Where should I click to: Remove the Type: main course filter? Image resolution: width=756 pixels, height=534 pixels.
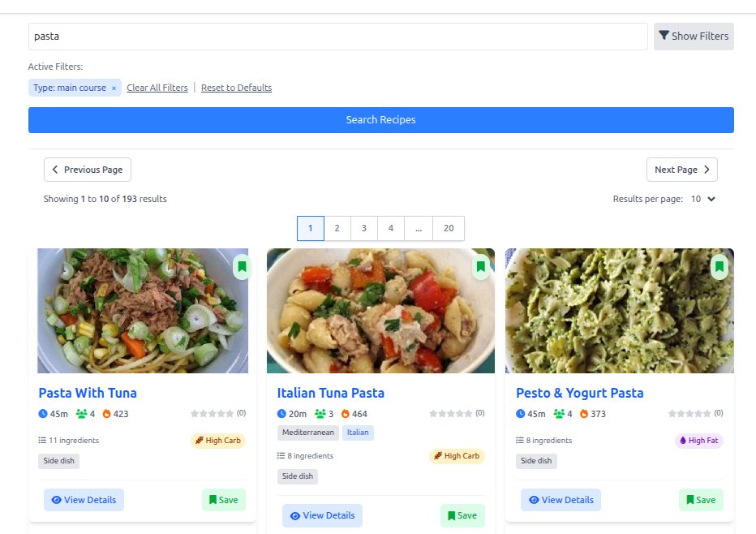(x=114, y=88)
